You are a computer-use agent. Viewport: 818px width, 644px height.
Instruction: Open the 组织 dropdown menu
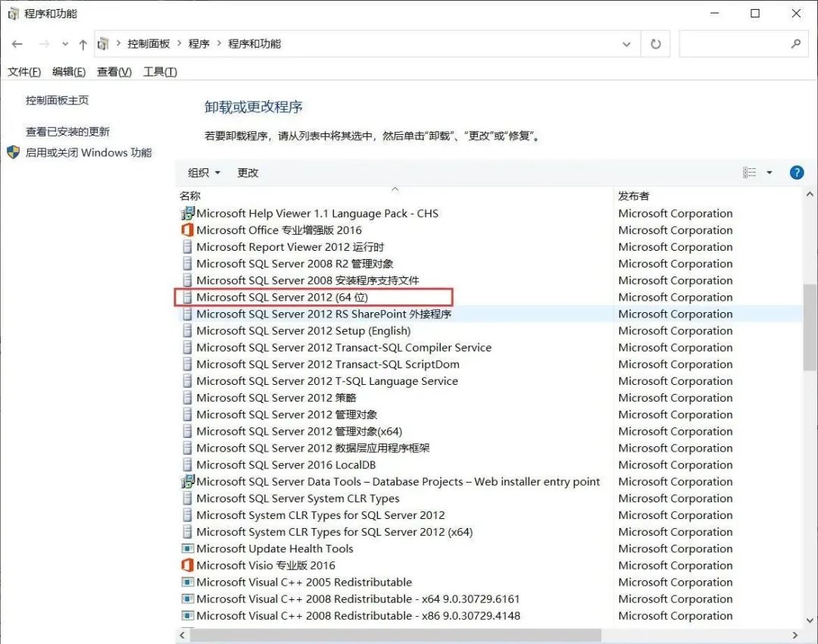[204, 173]
